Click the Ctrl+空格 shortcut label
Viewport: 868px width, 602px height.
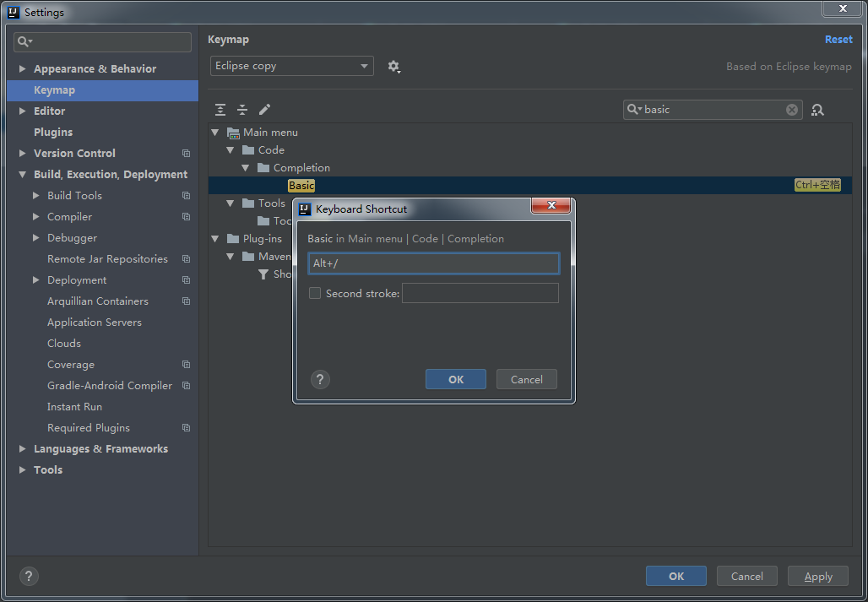[x=817, y=186]
